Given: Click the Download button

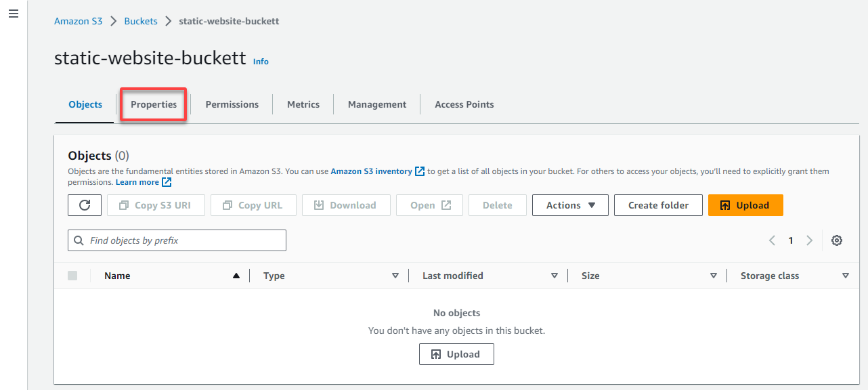Looking at the screenshot, I should (346, 205).
